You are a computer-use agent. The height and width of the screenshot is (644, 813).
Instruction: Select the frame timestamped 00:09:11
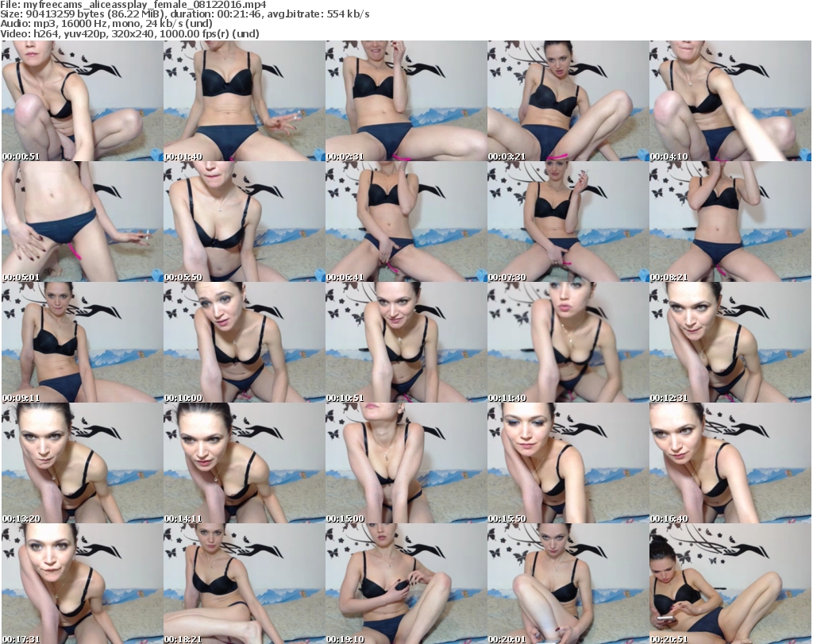[82, 342]
